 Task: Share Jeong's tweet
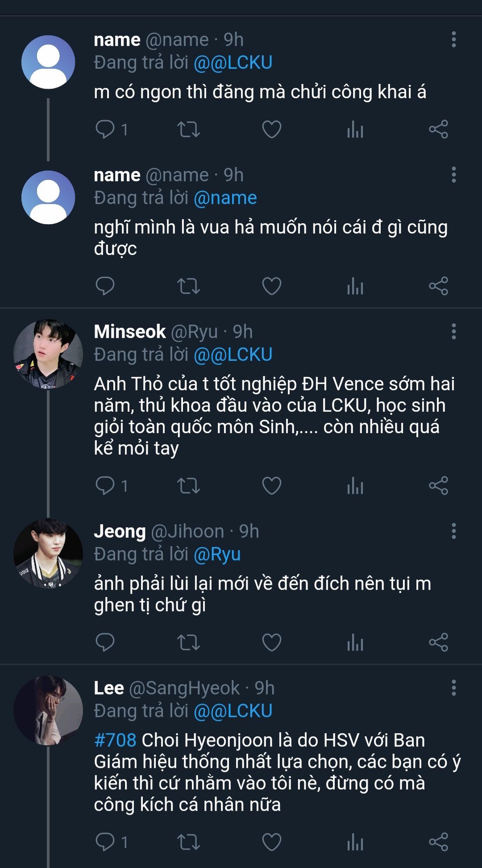438,642
